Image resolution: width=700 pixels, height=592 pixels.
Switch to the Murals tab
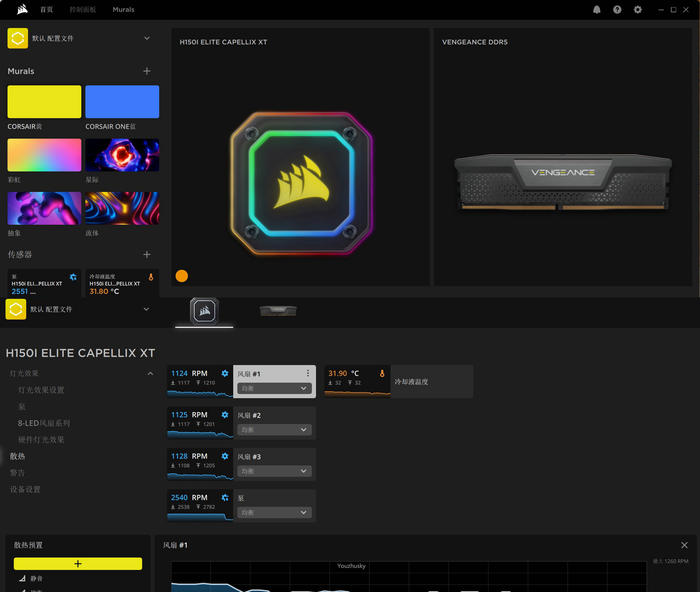coord(123,9)
